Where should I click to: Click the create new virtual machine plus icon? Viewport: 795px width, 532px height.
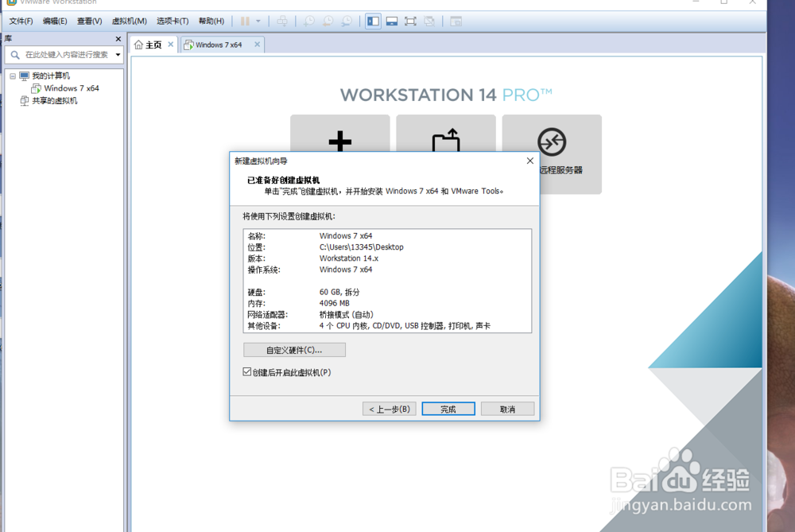coord(339,141)
